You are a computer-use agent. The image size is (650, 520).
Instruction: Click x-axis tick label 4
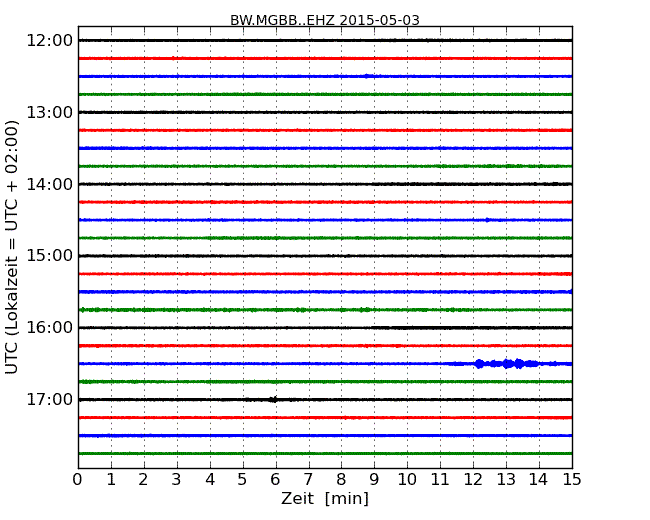coord(210,480)
